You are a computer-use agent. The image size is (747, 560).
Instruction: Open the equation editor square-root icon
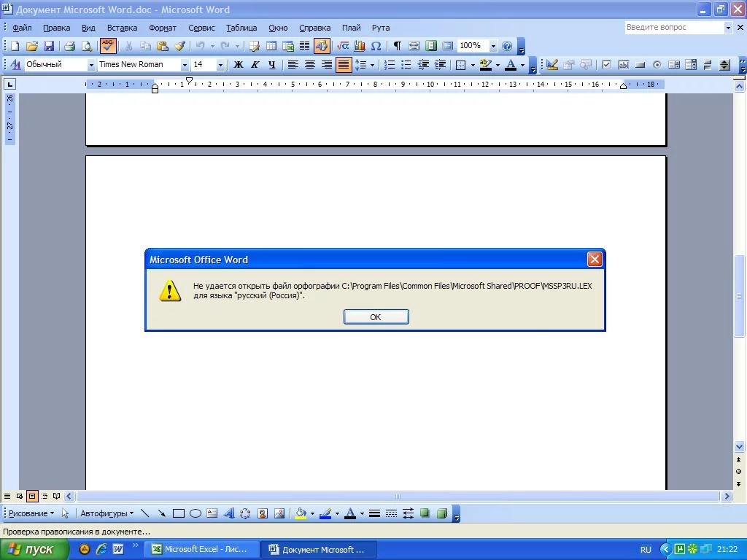(343, 46)
